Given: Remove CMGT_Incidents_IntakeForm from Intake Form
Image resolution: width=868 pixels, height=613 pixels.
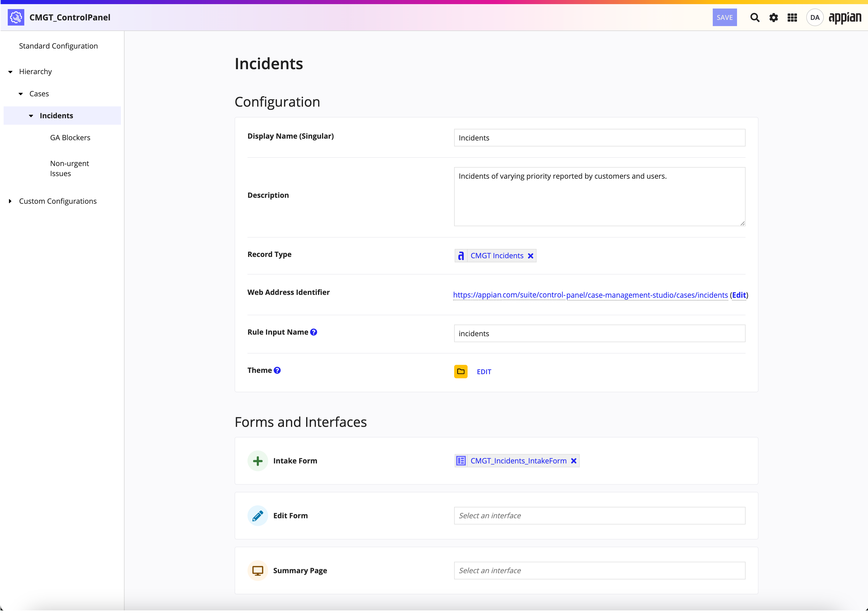Looking at the screenshot, I should [x=574, y=461].
